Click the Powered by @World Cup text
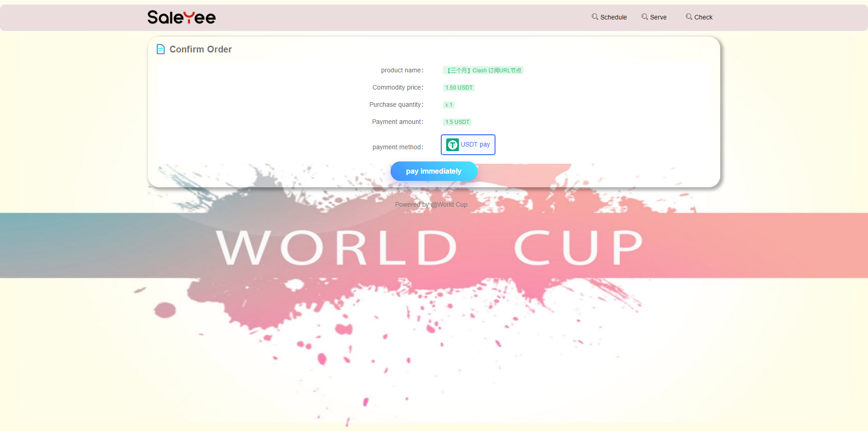Viewport: 868px width, 431px height. (x=431, y=204)
